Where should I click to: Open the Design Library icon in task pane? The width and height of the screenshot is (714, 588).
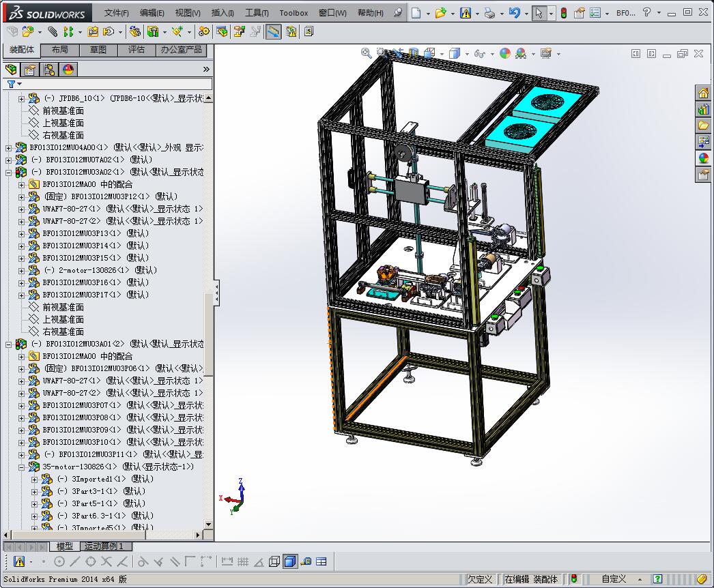[x=704, y=109]
